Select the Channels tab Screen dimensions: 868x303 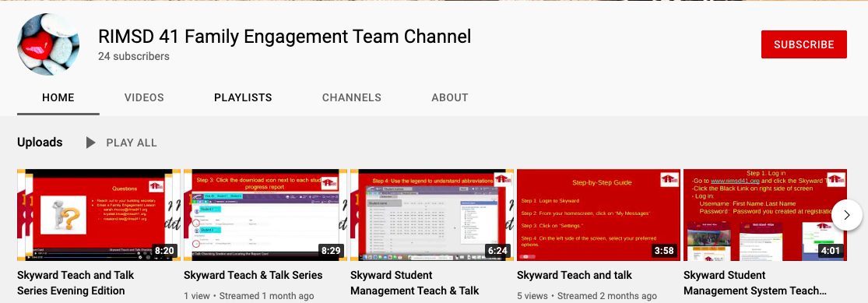[352, 97]
